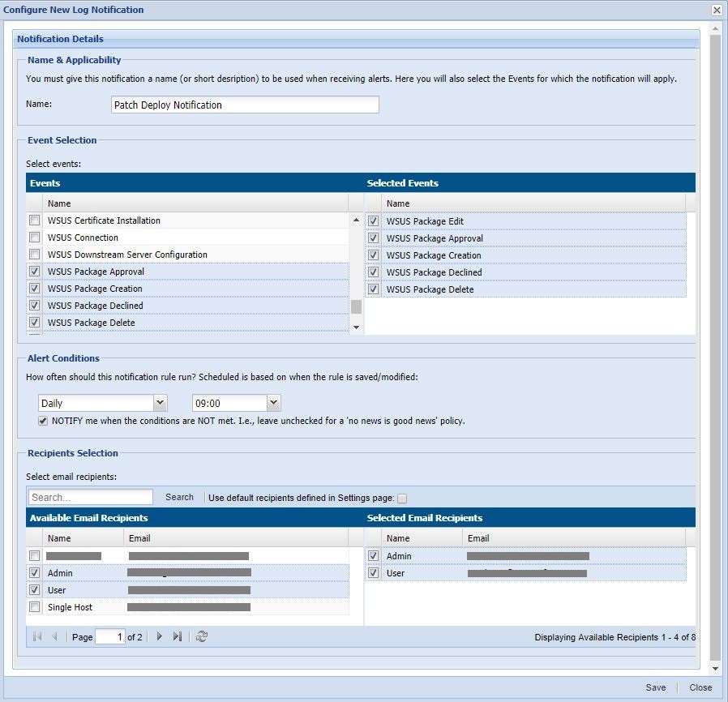Check the Single Host recipient
Image resolution: width=728 pixels, height=702 pixels.
[34, 607]
